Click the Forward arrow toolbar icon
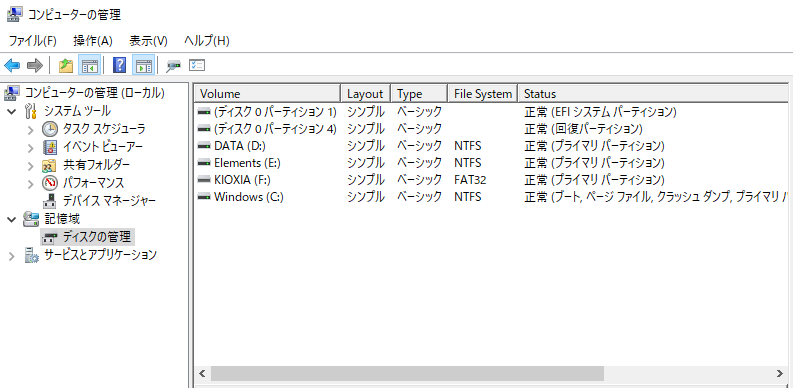Screen dimensions: 793x388 pos(34,65)
